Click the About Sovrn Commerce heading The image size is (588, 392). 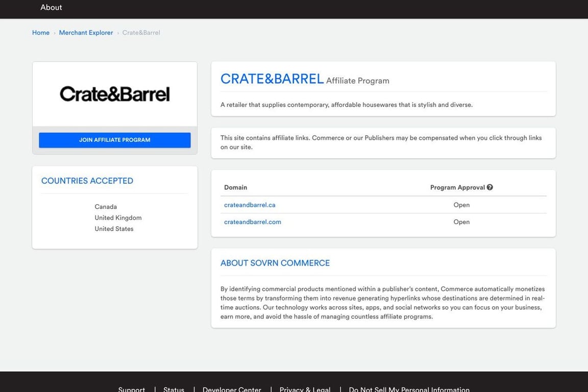275,263
